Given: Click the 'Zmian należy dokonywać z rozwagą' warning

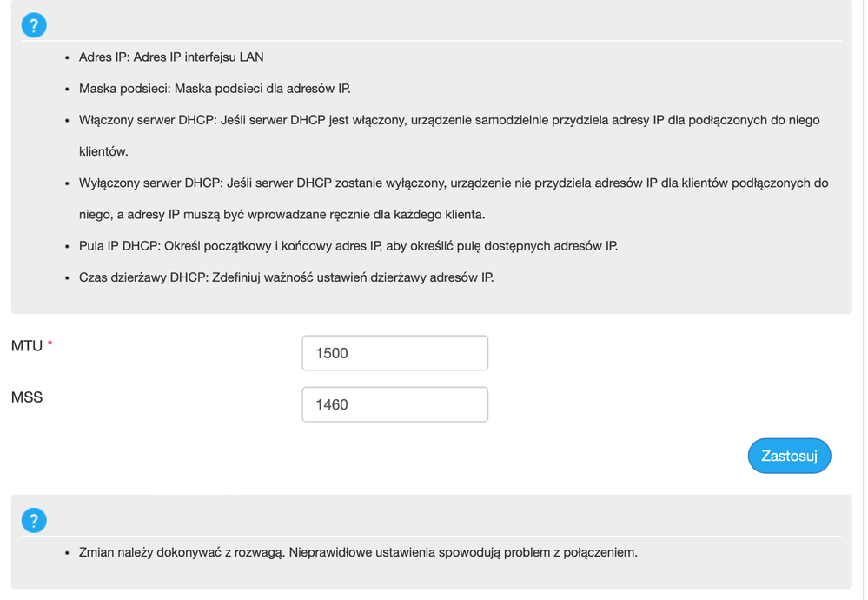Looking at the screenshot, I should pyautogui.click(x=358, y=552).
